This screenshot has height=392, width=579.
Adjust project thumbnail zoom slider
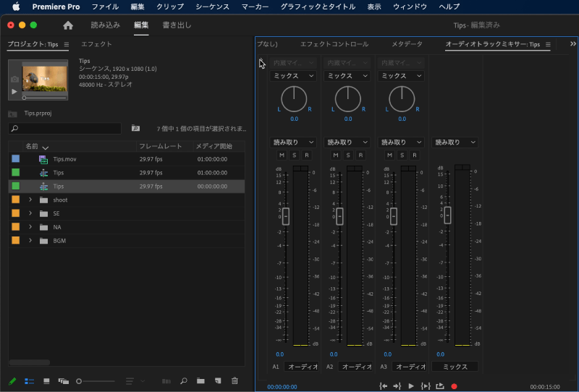click(79, 381)
